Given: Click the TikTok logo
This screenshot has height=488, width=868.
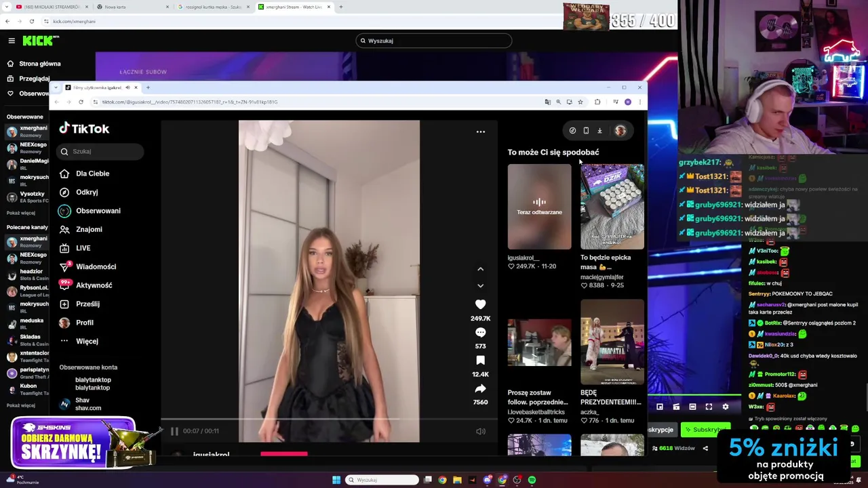Looking at the screenshot, I should coord(84,128).
